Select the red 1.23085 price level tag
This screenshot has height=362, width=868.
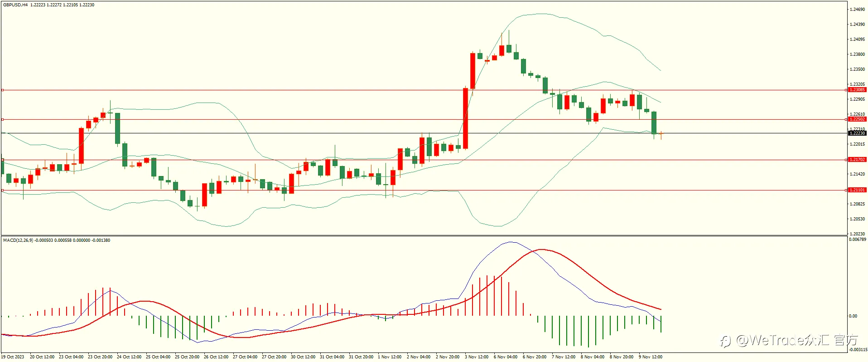click(x=857, y=90)
